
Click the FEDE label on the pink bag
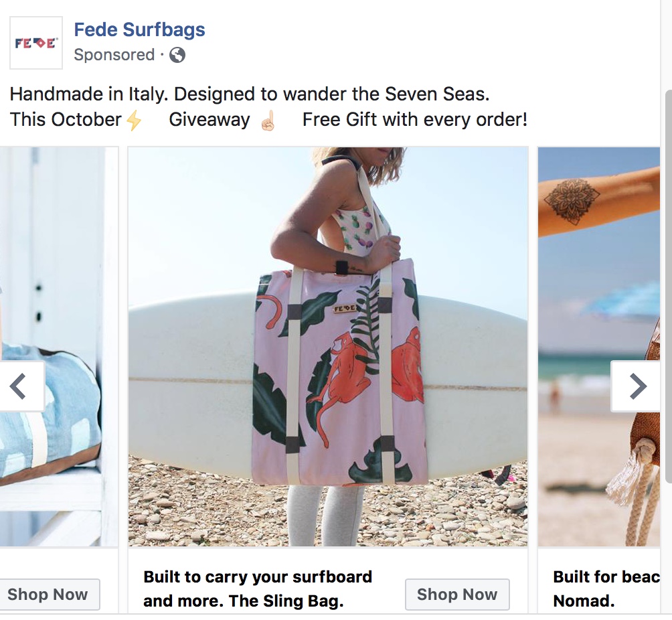(x=345, y=308)
